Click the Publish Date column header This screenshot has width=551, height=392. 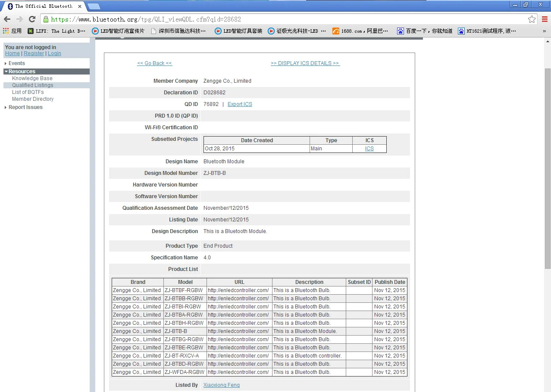[x=390, y=282]
